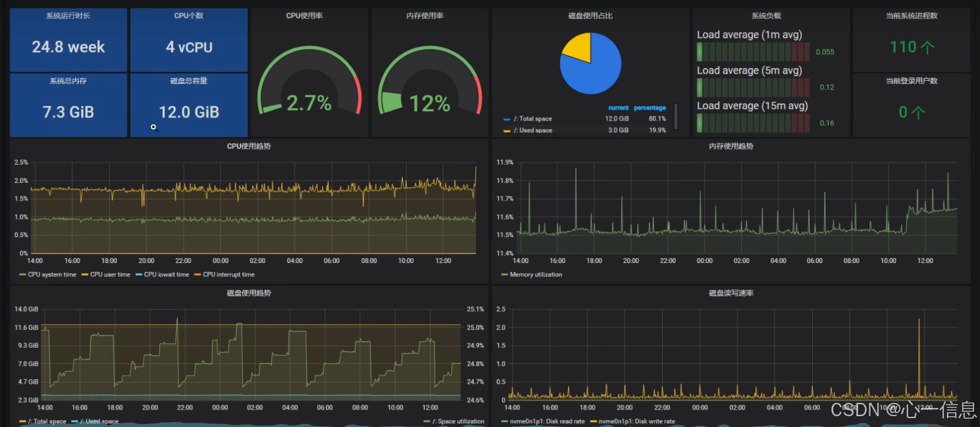Open the 磁盘使用趋势 graph title menu
Viewport: 980px width, 427px height.
249,294
